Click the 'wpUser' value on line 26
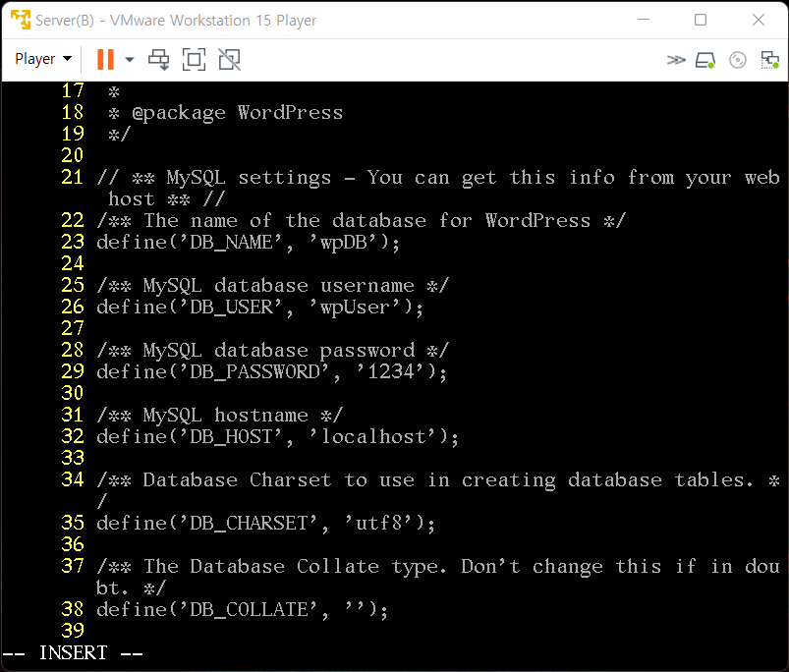789x672 pixels. click(355, 308)
